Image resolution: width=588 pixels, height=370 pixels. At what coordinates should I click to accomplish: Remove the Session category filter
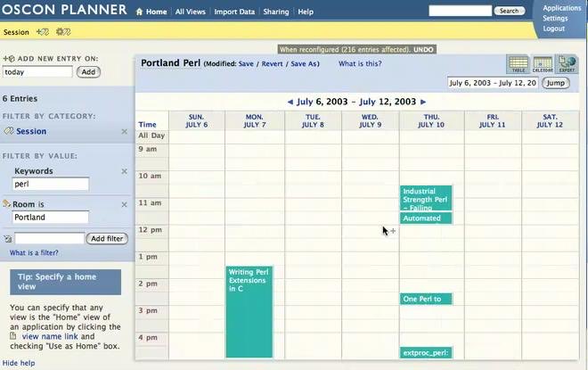125,132
